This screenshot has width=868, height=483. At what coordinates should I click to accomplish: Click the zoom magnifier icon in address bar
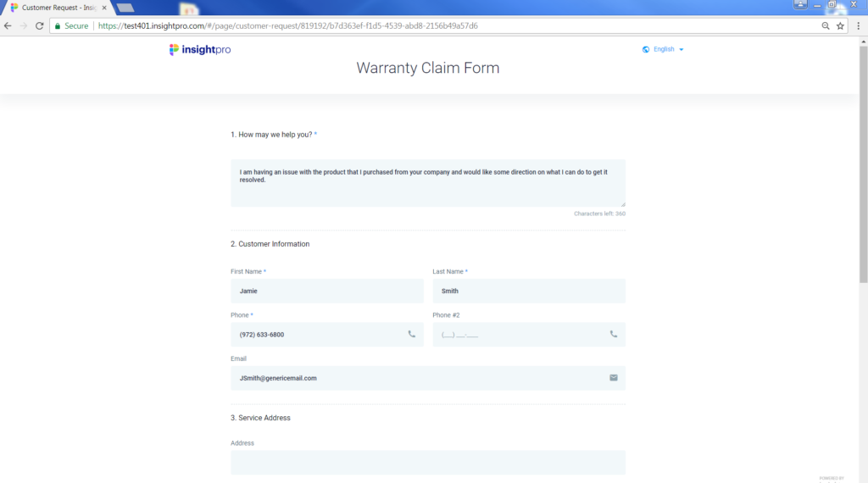(826, 26)
